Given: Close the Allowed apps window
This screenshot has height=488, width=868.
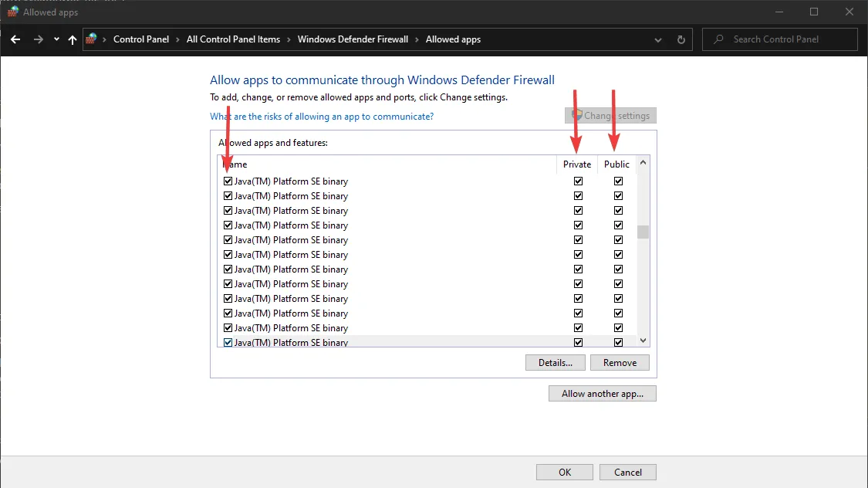Looking at the screenshot, I should (x=849, y=12).
